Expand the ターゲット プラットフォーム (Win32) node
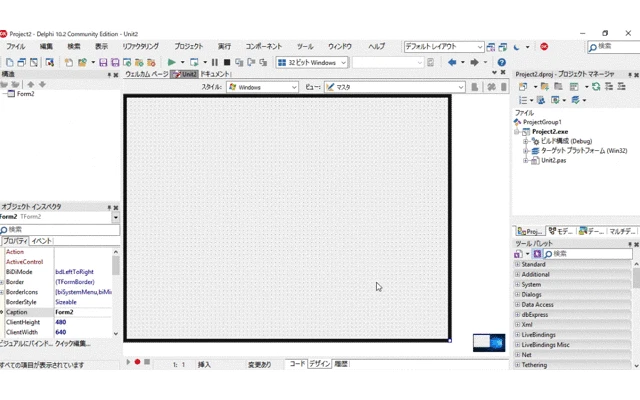The height and width of the screenshot is (400, 640). pos(526,151)
